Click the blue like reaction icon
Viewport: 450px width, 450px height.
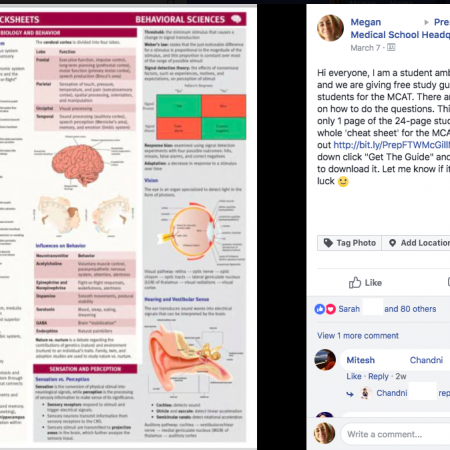[x=320, y=309]
